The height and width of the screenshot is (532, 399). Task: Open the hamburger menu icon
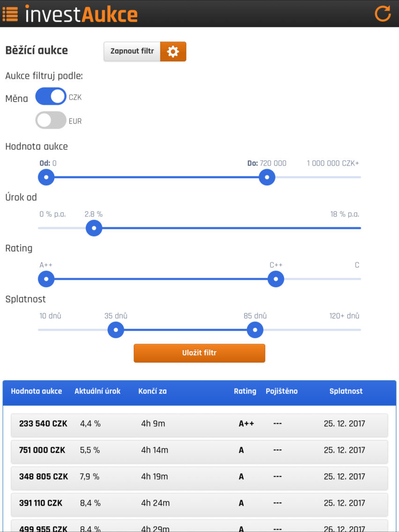10,14
